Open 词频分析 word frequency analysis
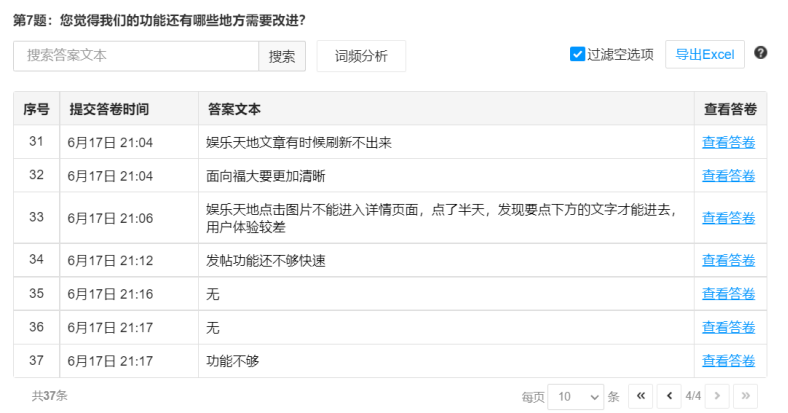The height and width of the screenshot is (413, 788). tap(361, 56)
